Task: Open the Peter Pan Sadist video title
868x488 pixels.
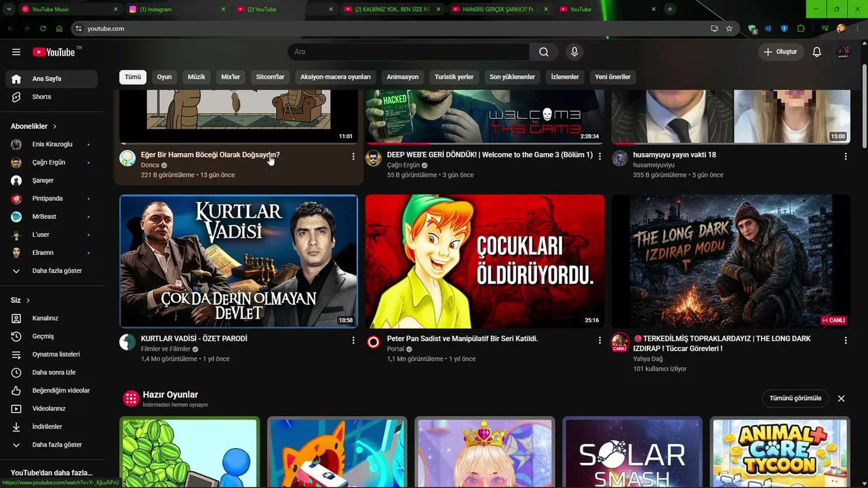Action: [x=462, y=339]
